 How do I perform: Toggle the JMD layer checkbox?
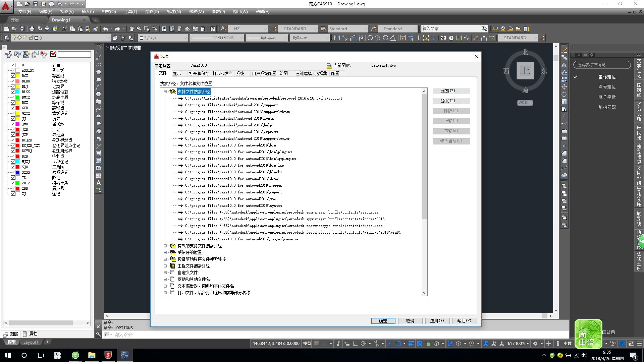pyautogui.click(x=13, y=124)
